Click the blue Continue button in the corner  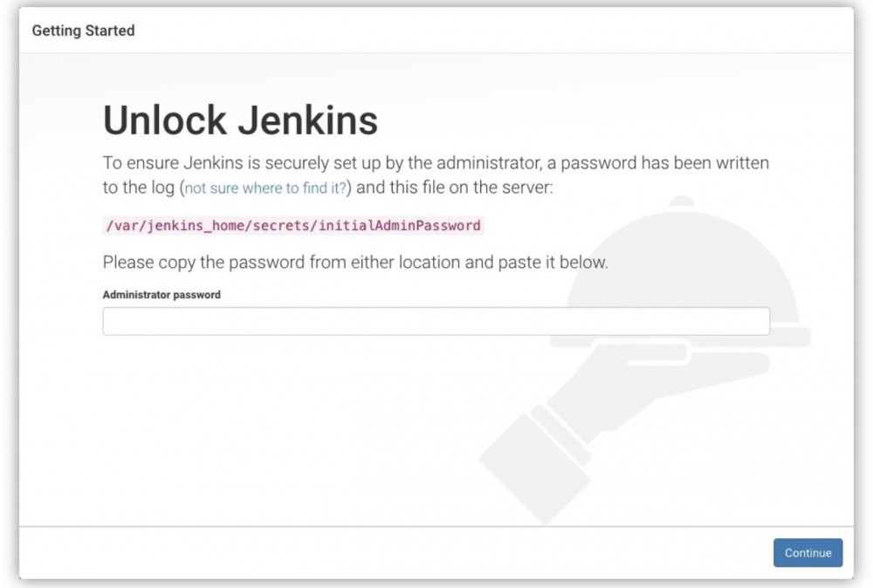(x=808, y=552)
